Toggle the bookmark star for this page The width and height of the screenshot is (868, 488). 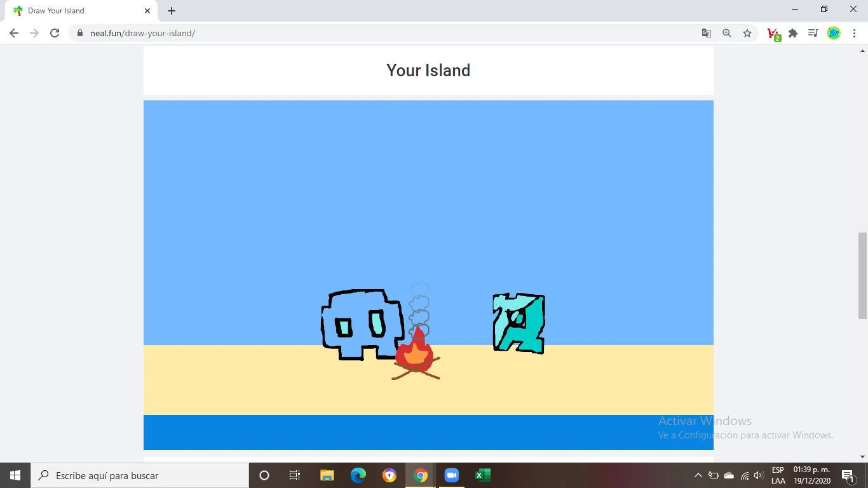pyautogui.click(x=747, y=32)
